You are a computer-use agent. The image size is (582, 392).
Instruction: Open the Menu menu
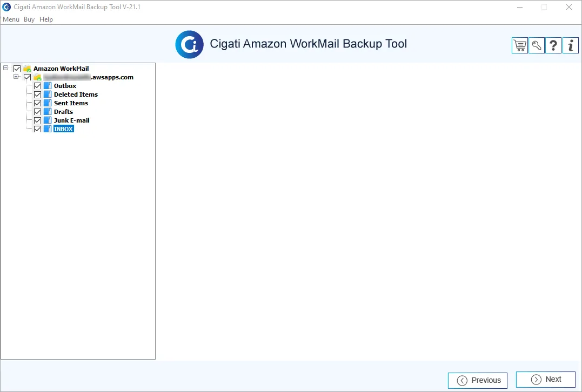11,19
